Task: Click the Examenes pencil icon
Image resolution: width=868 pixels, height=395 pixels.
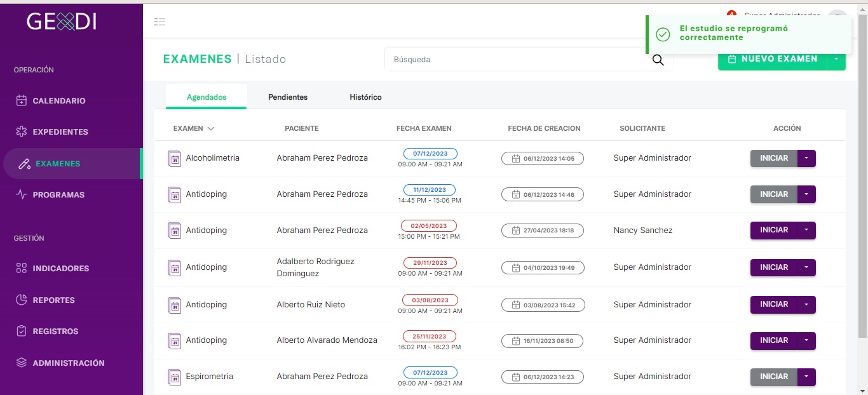Action: [x=25, y=164]
